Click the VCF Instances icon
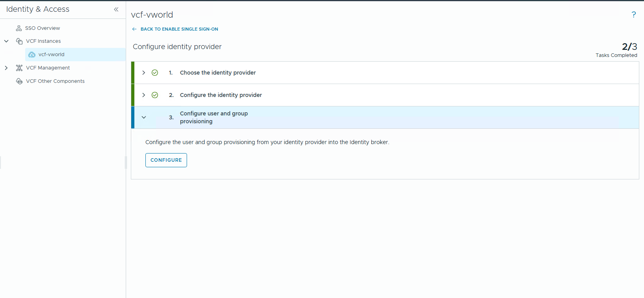The image size is (644, 298). pos(19,41)
